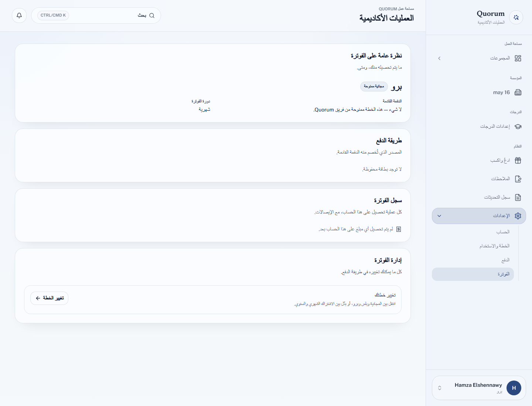Screen dimensions: 532x406
Task: Click the الدفعة القادمة label
Action: (x=392, y=101)
